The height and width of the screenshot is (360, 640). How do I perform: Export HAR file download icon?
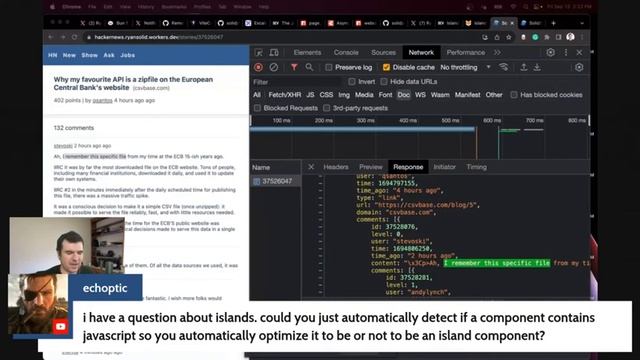(537, 67)
